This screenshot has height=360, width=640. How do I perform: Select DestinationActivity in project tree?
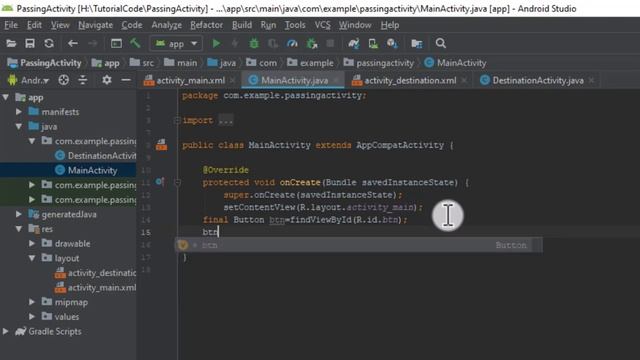coord(95,156)
